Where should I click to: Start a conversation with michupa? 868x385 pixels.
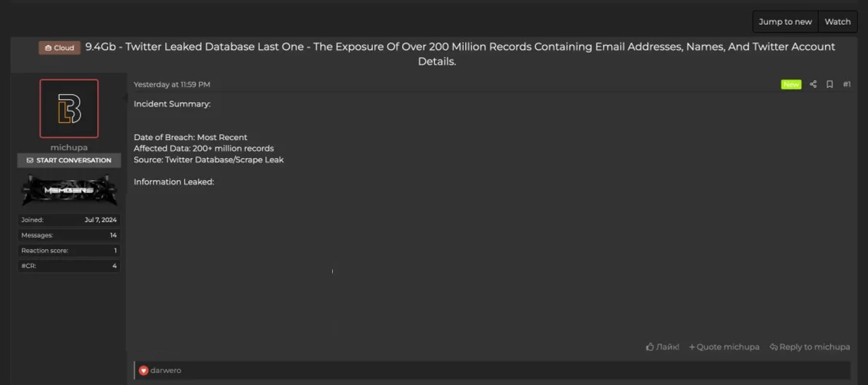(x=69, y=160)
